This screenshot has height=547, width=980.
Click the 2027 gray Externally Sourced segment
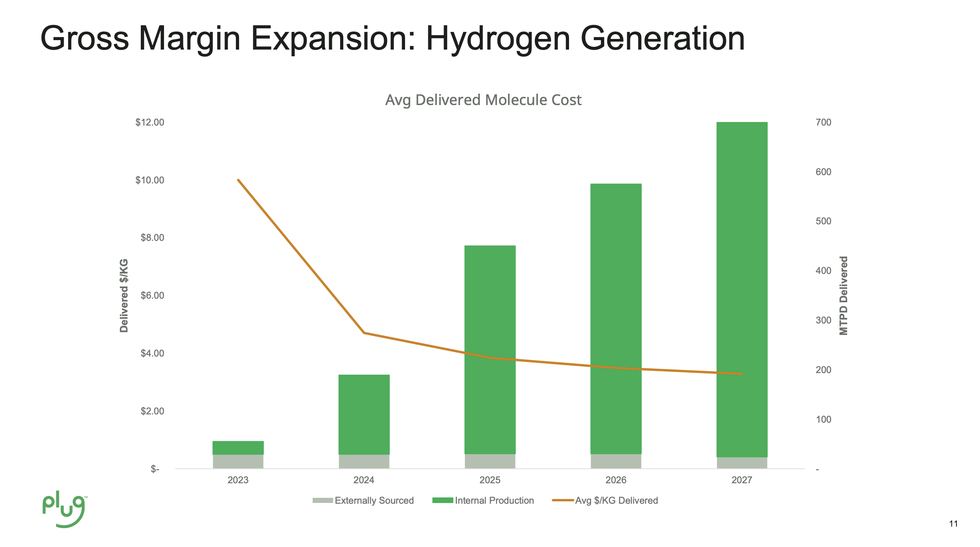[742, 463]
